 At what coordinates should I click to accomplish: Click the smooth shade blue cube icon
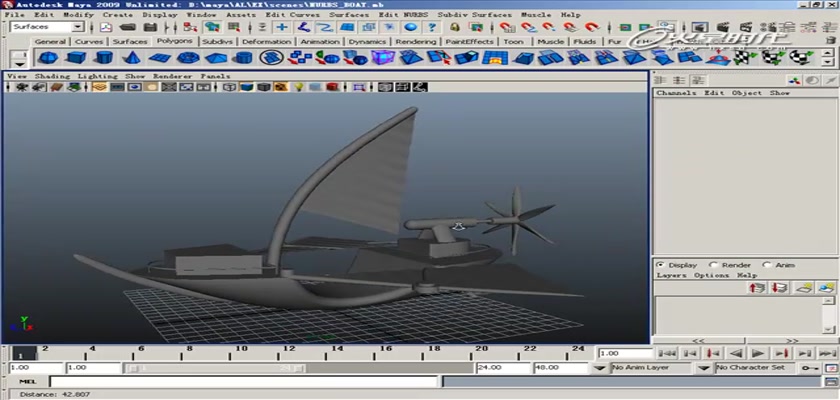click(x=246, y=87)
